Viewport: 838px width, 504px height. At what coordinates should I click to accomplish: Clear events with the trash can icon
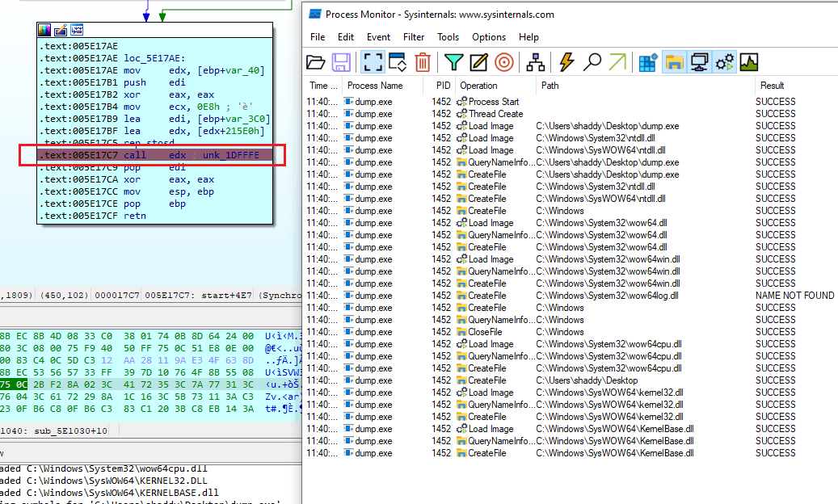point(422,62)
